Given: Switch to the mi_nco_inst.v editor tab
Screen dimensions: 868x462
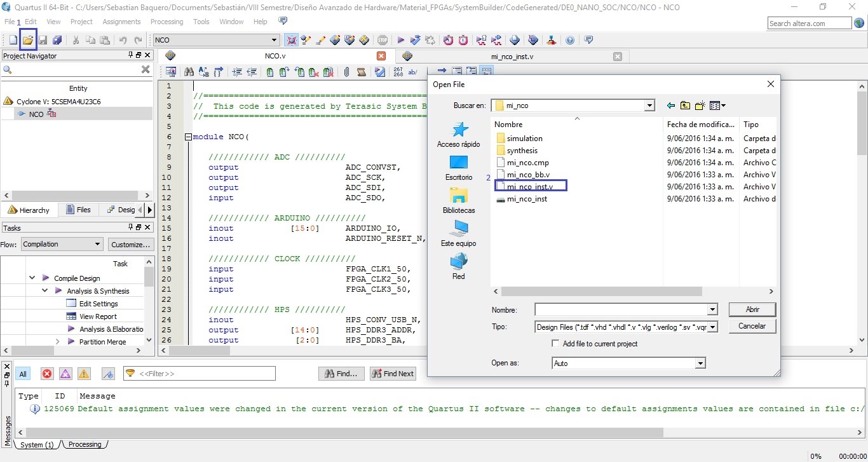Looking at the screenshot, I should [x=512, y=56].
